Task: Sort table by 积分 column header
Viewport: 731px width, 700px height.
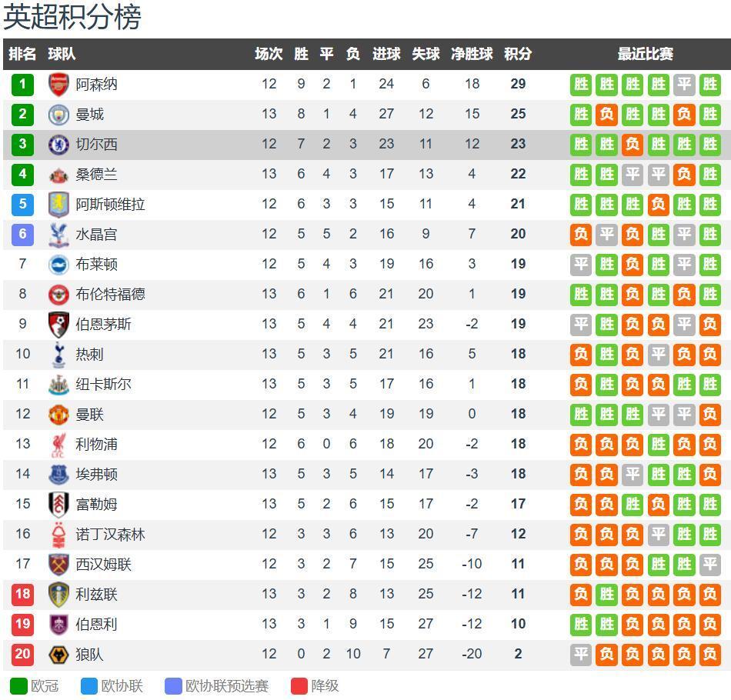Action: click(x=518, y=54)
